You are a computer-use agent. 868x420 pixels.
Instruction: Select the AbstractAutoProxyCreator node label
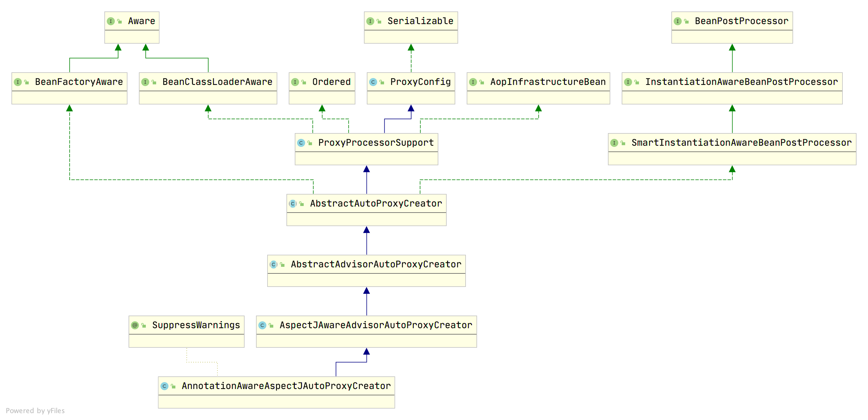376,204
